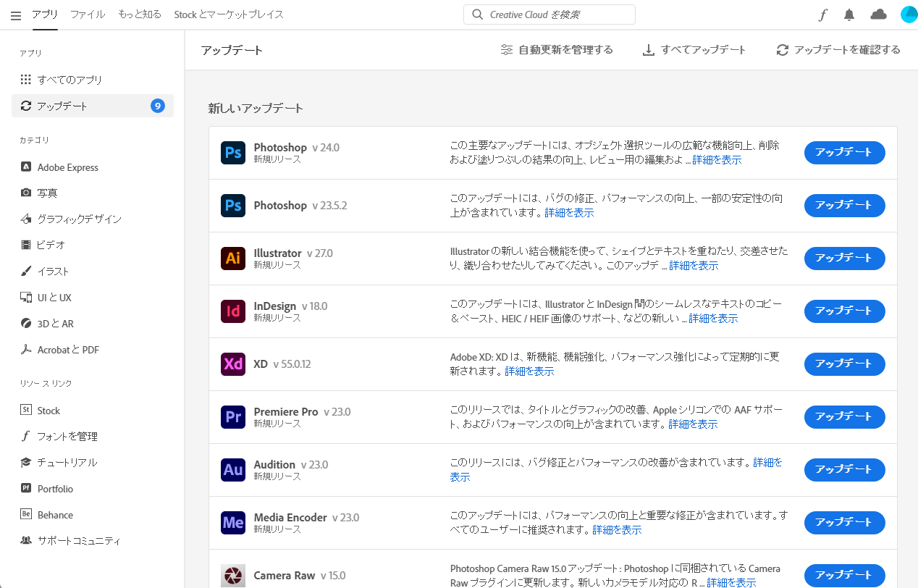Open the 写真 category
The height and width of the screenshot is (588, 918).
pos(93,193)
